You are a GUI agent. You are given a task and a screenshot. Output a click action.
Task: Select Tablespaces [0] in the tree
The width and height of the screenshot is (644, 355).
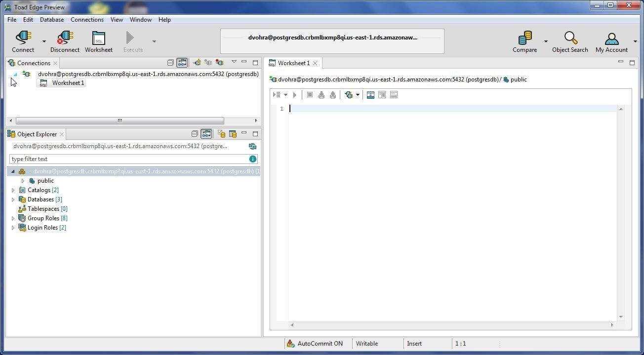click(43, 209)
